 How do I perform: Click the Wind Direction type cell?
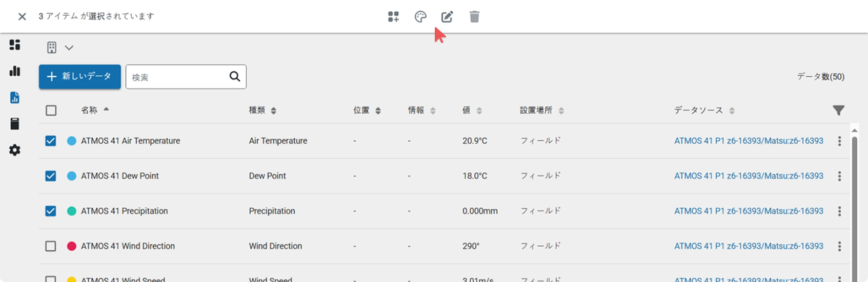(275, 246)
